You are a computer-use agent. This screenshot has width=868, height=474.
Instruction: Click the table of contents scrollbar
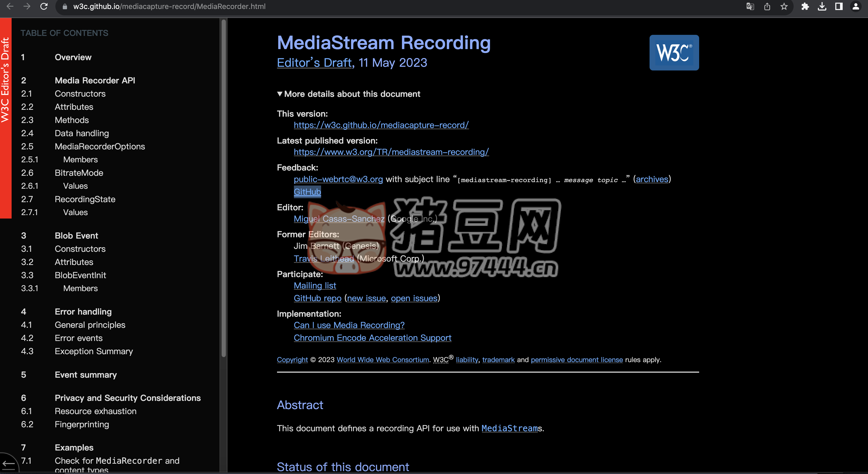223,189
